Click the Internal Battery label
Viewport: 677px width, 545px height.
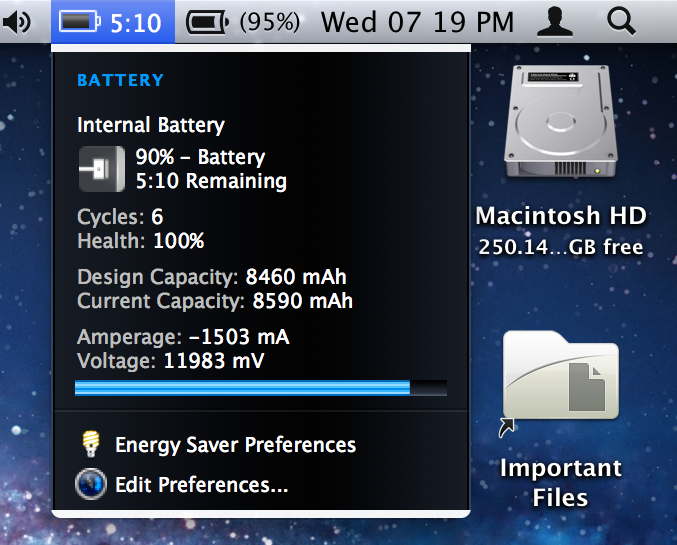[x=151, y=125]
